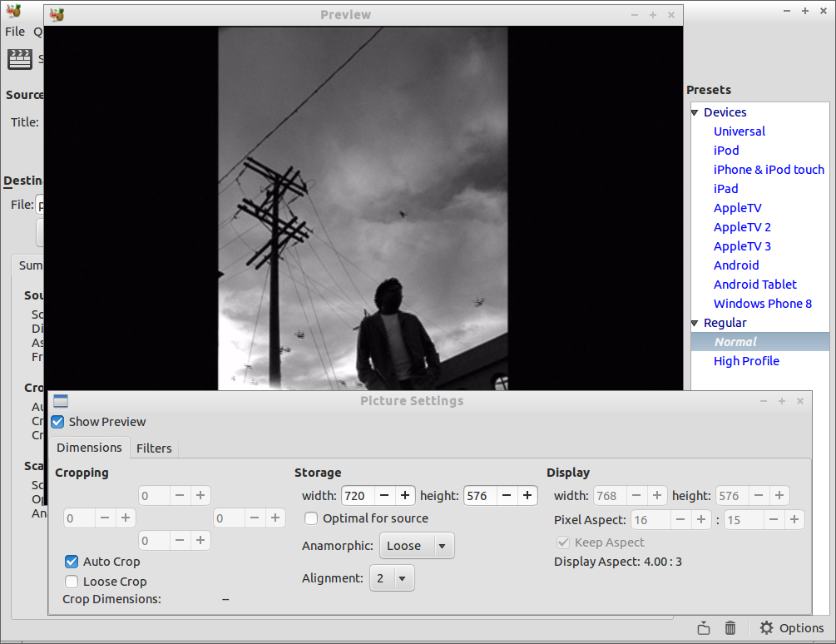Click the Preview window HandBrake icon
Viewport: 836px width, 644px height.
[x=57, y=15]
